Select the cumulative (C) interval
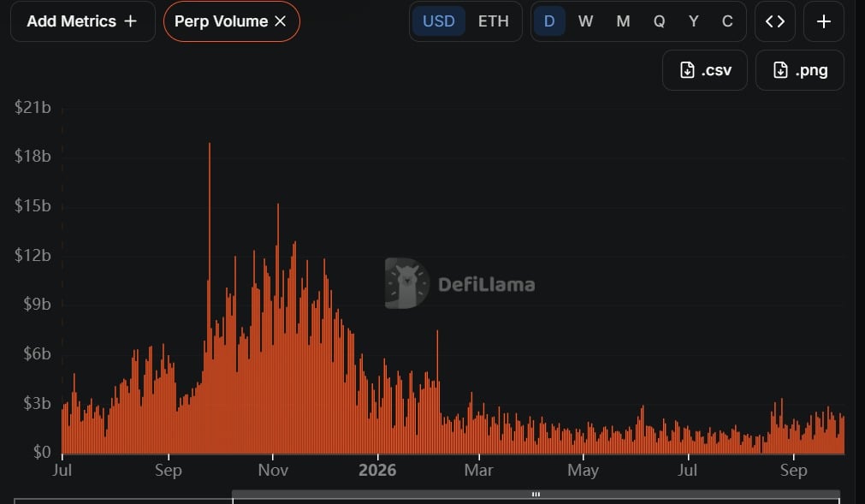Viewport: 865px width, 504px height. [x=727, y=21]
